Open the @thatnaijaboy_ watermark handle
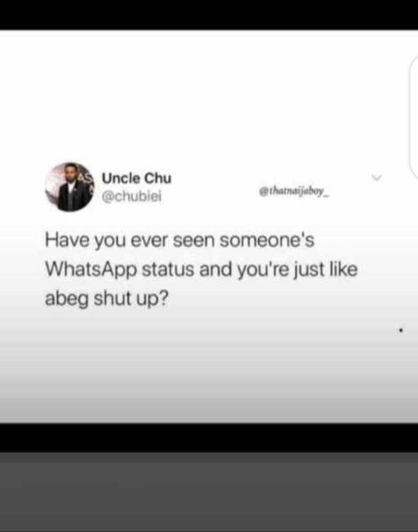This screenshot has height=532, width=418. [x=294, y=192]
